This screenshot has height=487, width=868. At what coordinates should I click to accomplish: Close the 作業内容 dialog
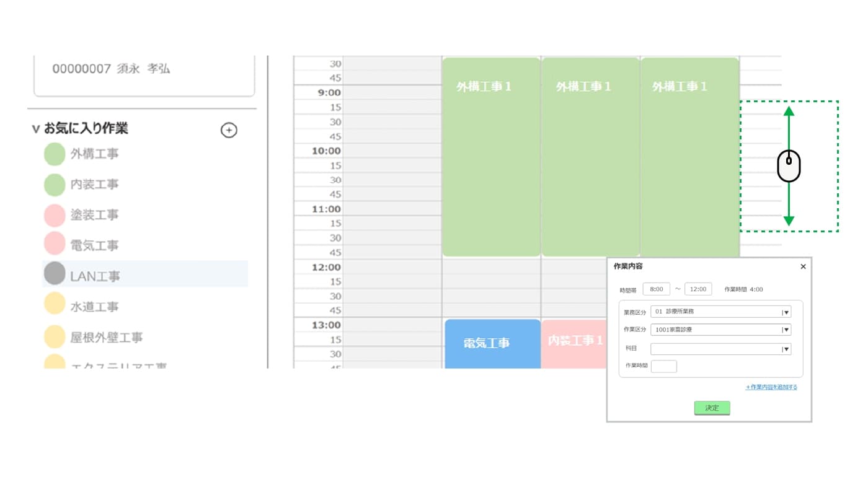tap(803, 266)
